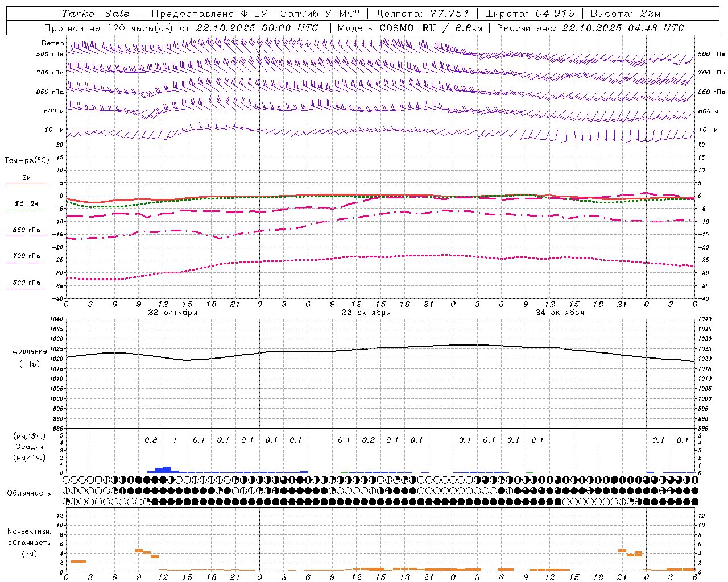Click the "Конвективн." convective cloud label
728x582 pixels.
click(x=29, y=531)
